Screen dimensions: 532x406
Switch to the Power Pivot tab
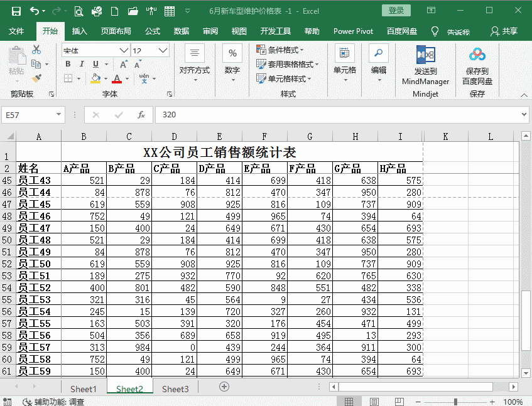[353, 31]
